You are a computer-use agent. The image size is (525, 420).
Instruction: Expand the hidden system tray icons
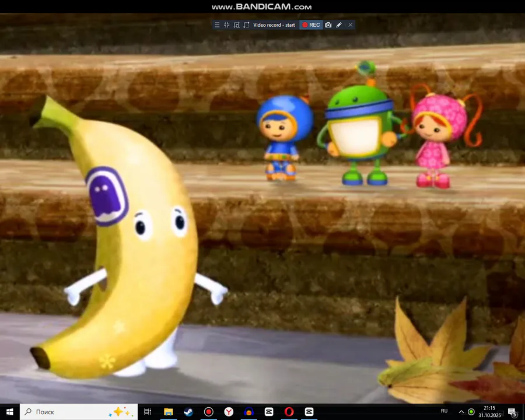(461, 412)
